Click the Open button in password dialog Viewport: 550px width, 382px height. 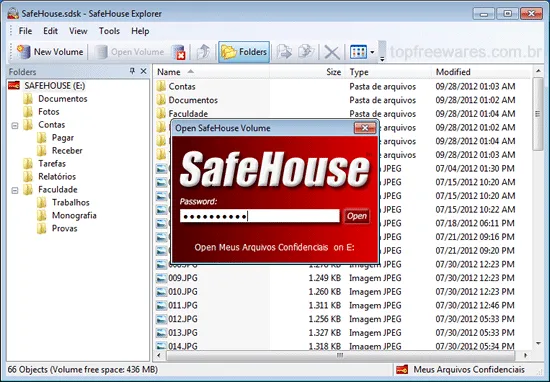click(357, 216)
